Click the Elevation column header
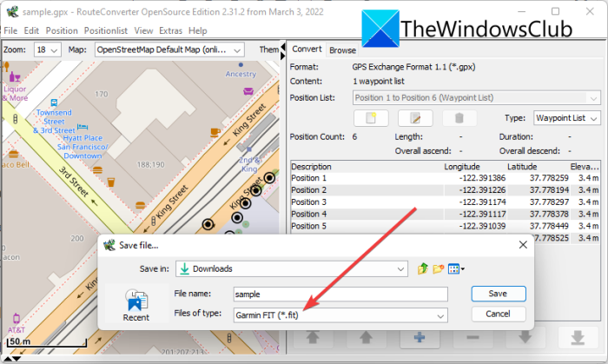The height and width of the screenshot is (364, 608). click(x=585, y=167)
